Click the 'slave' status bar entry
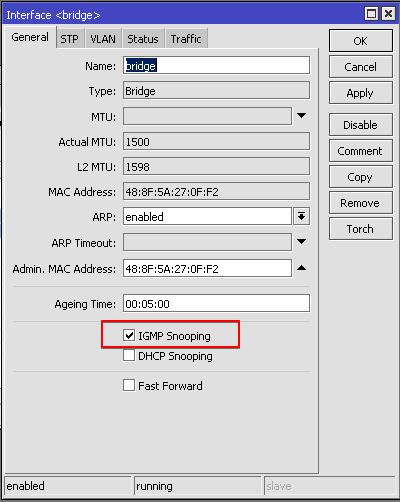The height and width of the screenshot is (502, 400). pyautogui.click(x=330, y=486)
